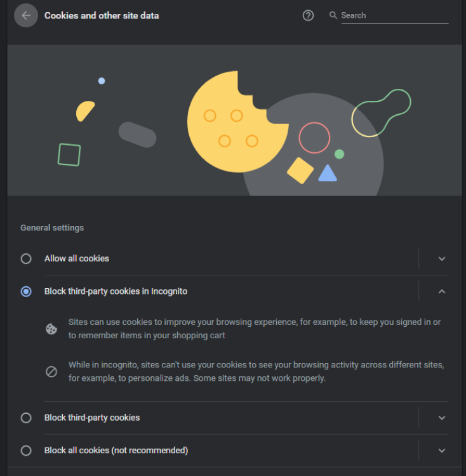Go back using the arrow button
Screen dimensions: 466x476
[26, 15]
